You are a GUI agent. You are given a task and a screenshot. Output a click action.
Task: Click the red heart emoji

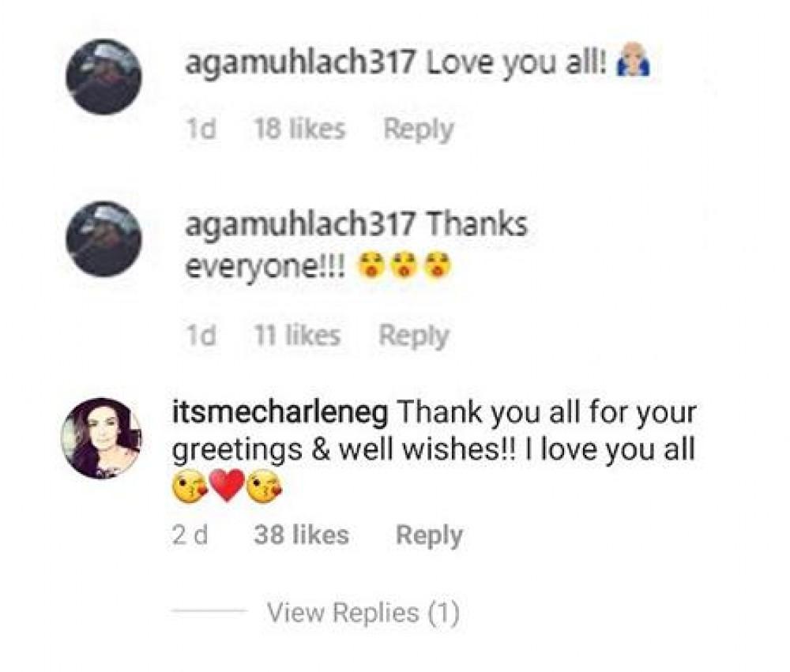pos(228,486)
